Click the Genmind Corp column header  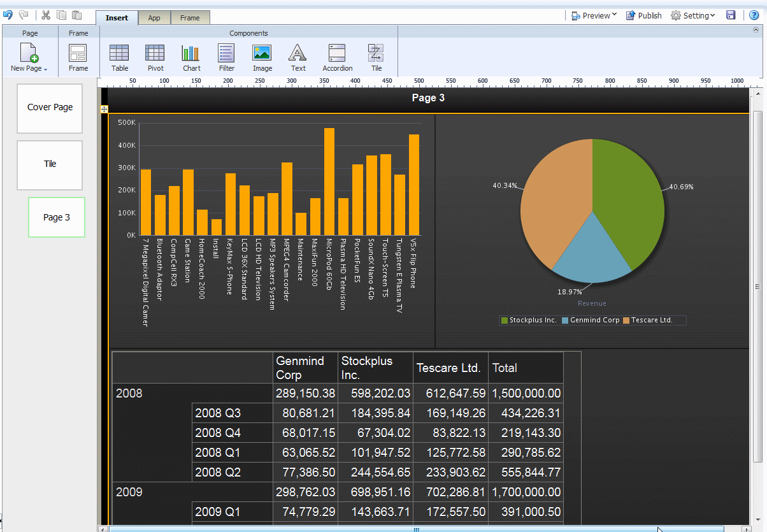click(305, 368)
